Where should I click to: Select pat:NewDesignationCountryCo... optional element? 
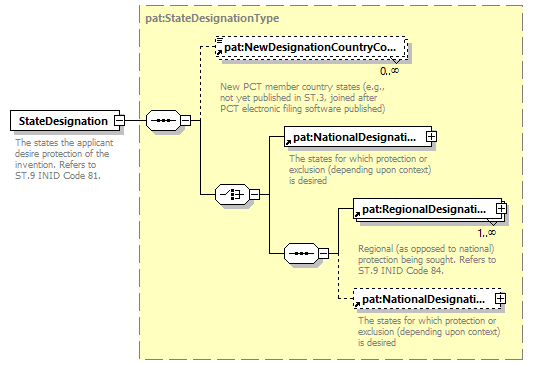[x=311, y=47]
